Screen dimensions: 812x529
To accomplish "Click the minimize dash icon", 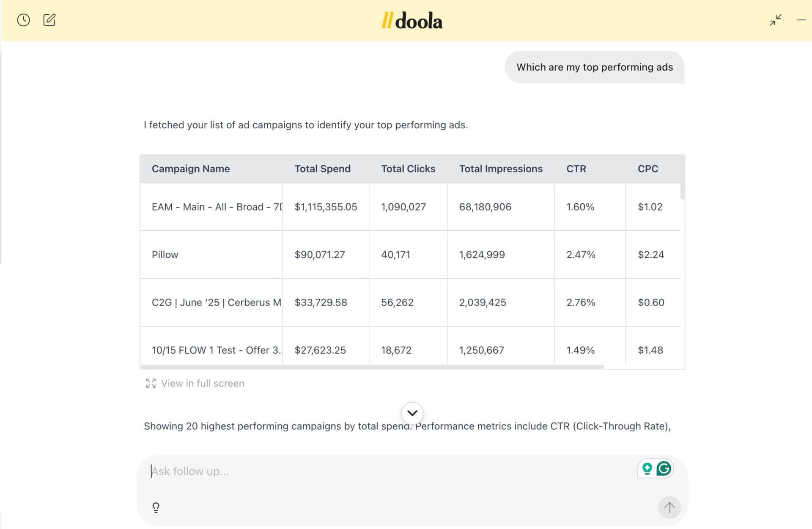I will (801, 20).
